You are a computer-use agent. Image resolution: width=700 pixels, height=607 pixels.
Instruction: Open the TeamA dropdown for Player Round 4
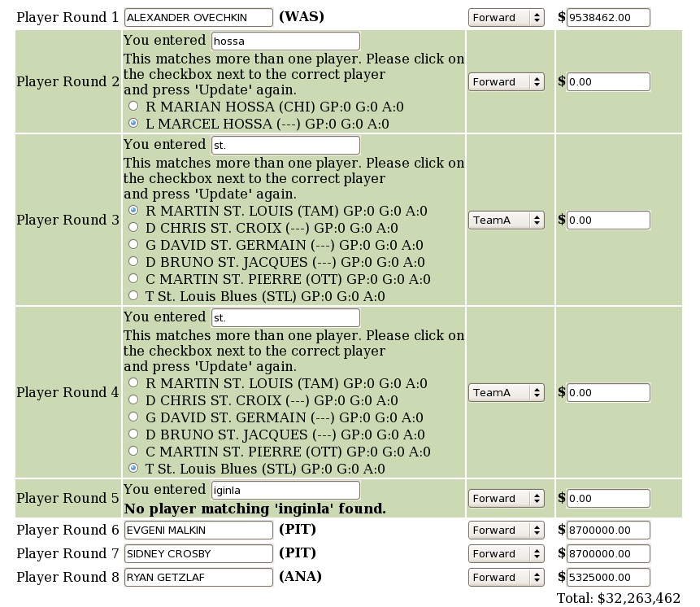tap(507, 393)
